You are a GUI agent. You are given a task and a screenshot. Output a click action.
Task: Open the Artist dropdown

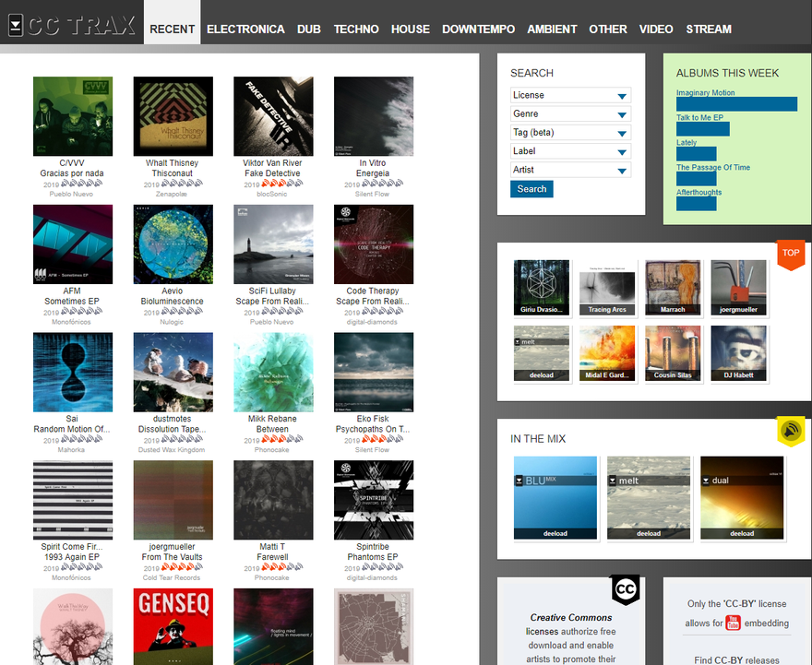(570, 170)
